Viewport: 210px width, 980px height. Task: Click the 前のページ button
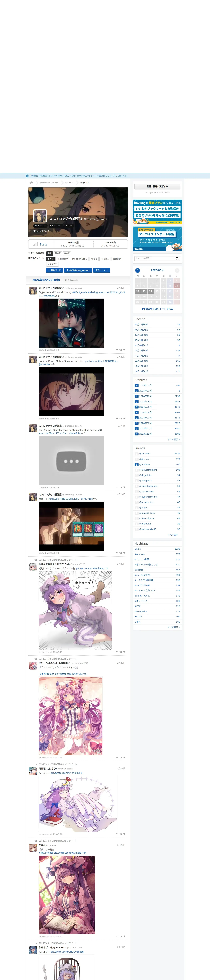54,270
